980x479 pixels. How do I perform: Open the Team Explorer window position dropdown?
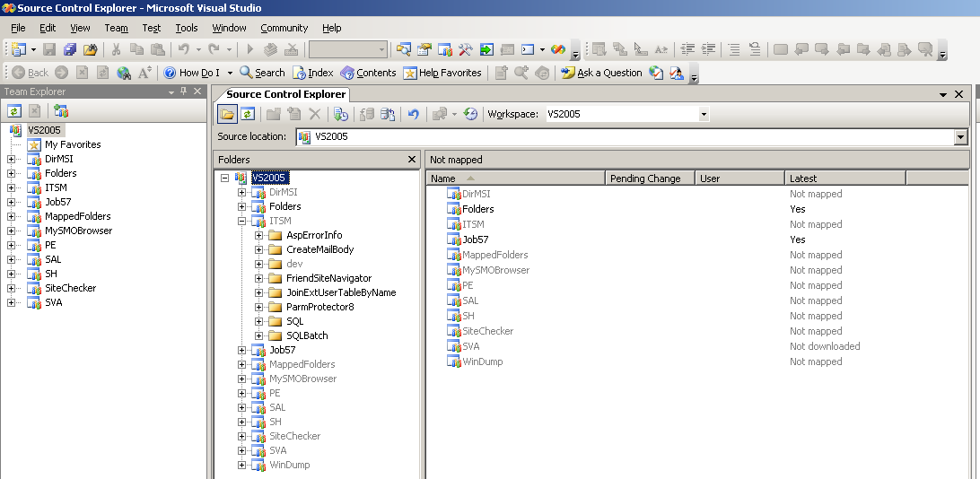(x=171, y=91)
